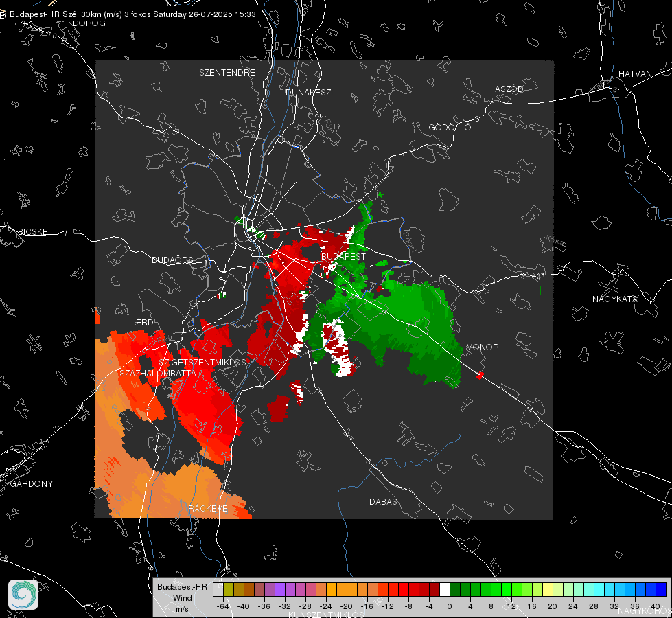672x618 pixels.
Task: Click the HATVAN map label
Action: (x=635, y=73)
